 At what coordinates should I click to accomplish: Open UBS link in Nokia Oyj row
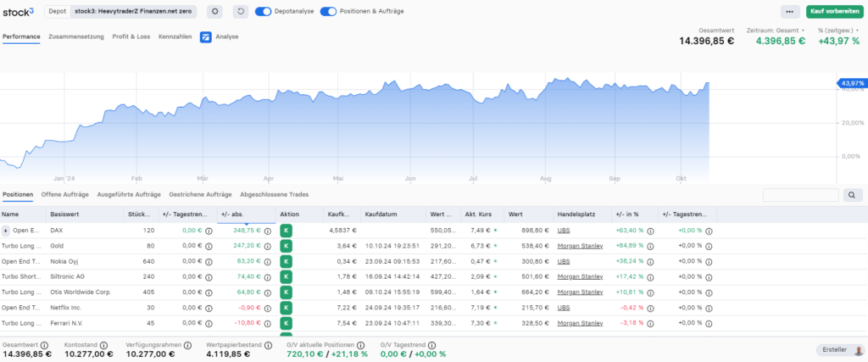coord(564,261)
